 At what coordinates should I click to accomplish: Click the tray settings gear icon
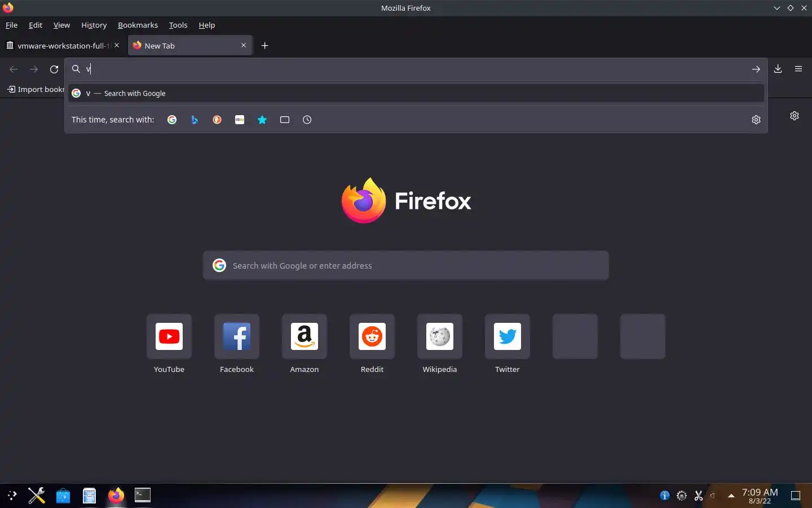pos(682,496)
